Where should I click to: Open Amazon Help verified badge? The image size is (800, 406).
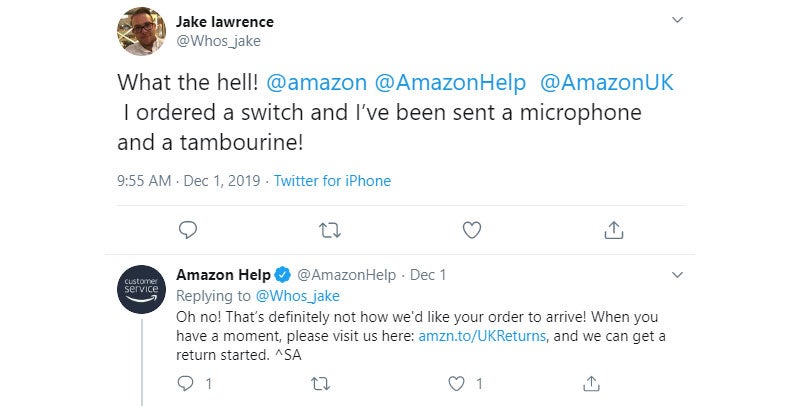click(283, 274)
